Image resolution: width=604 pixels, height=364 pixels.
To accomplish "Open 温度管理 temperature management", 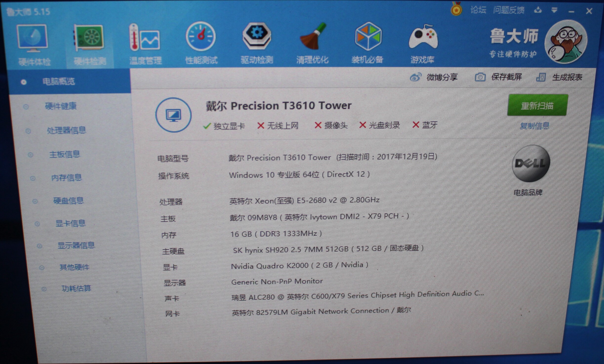I will [146, 44].
